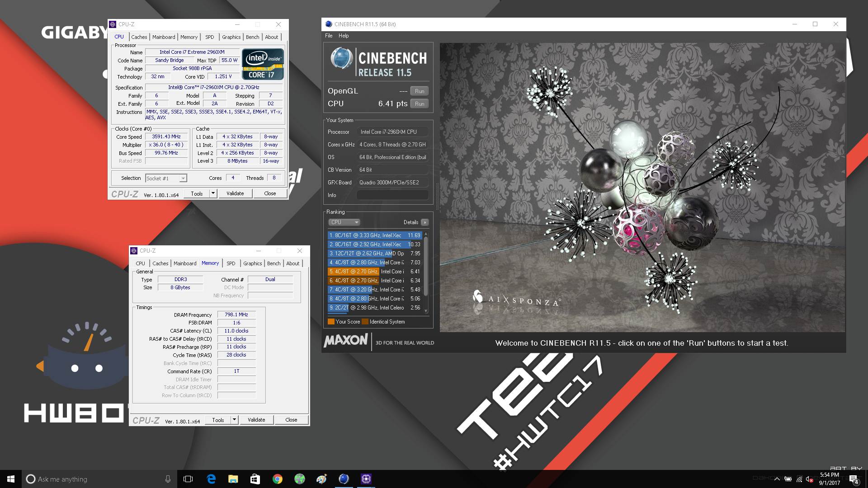Click Validate in upper CPU-Z window
The height and width of the screenshot is (488, 868).
pyautogui.click(x=235, y=193)
